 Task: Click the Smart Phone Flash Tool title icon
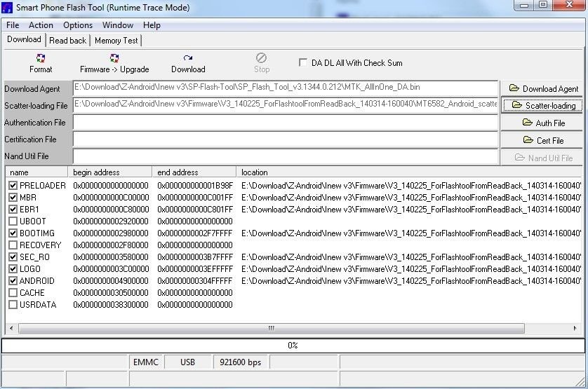[7, 7]
